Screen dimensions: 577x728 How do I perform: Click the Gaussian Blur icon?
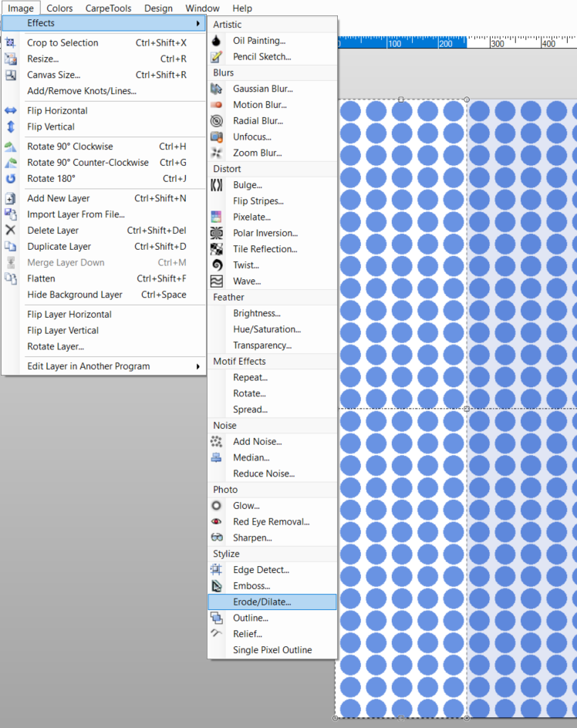pos(217,89)
